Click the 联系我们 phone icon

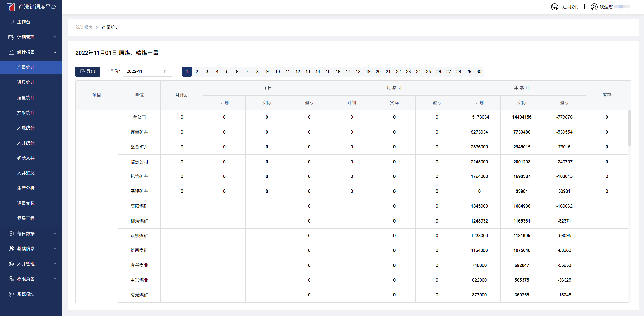click(x=554, y=7)
